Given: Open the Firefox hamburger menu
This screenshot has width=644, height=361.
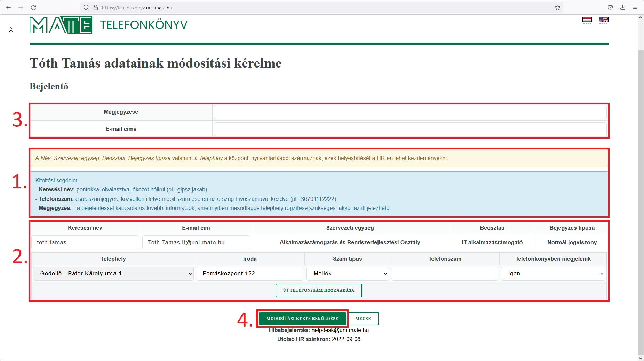Looking at the screenshot, I should [635, 7].
